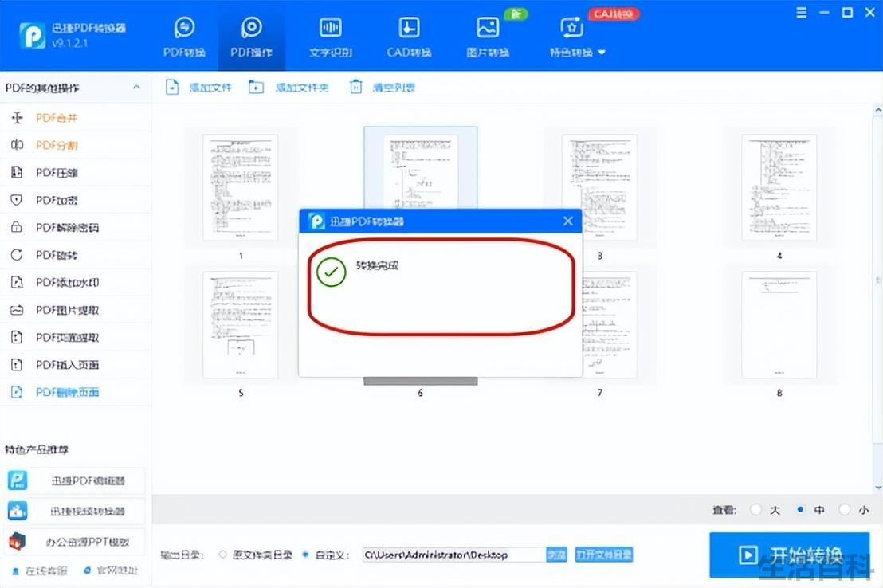Choose PDF分割 in sidebar

76,145
